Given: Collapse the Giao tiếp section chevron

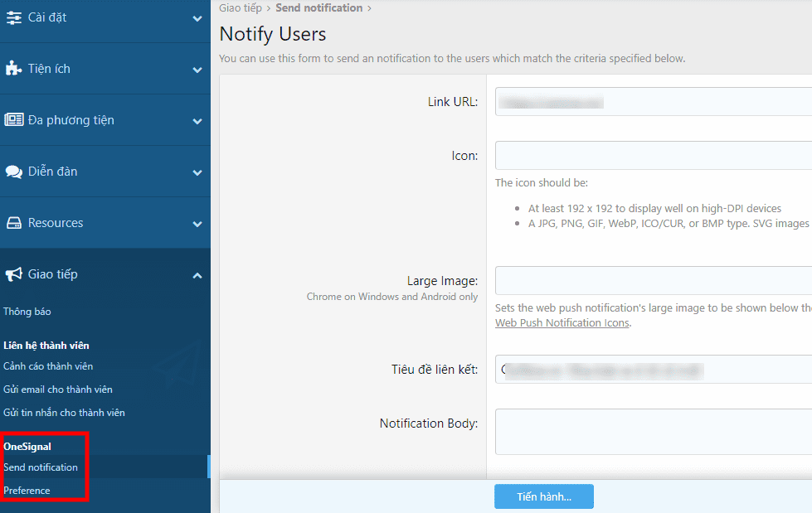Looking at the screenshot, I should (197, 275).
